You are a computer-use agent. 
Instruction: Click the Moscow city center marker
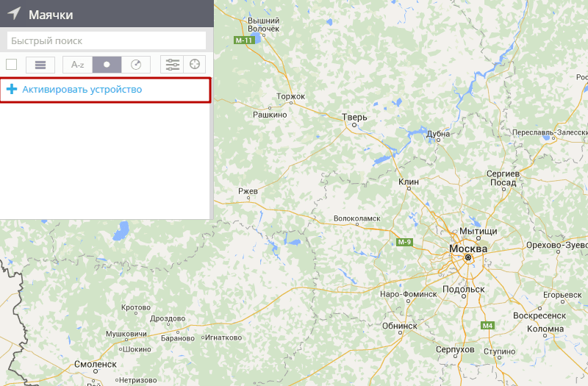[x=468, y=257]
